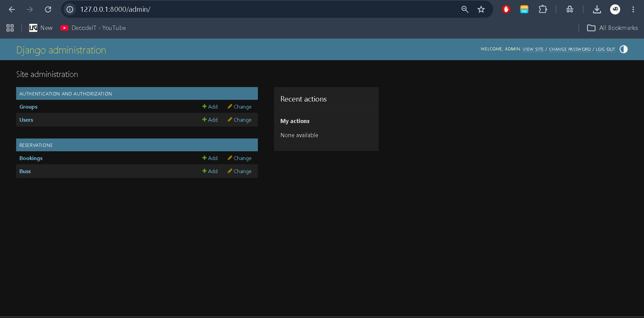Click the browser forward arrow

(x=30, y=9)
